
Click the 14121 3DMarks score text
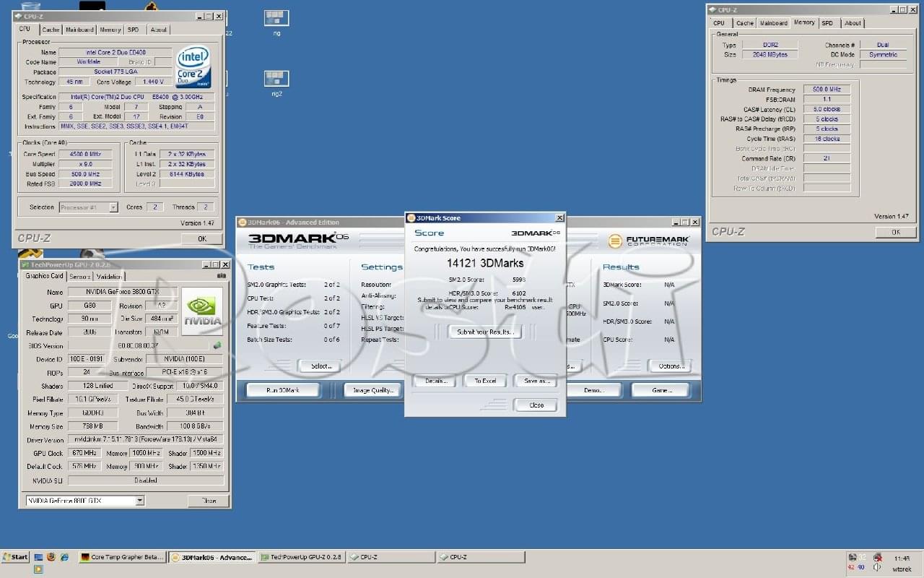pyautogui.click(x=485, y=263)
